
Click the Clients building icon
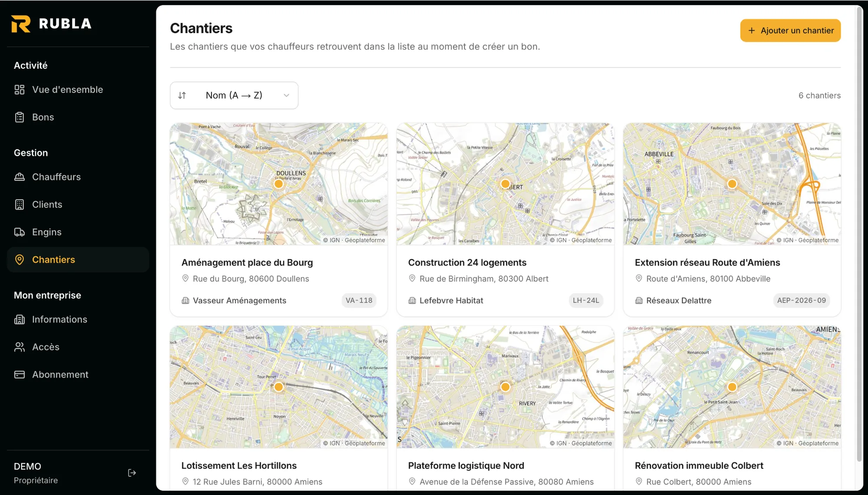pyautogui.click(x=20, y=205)
